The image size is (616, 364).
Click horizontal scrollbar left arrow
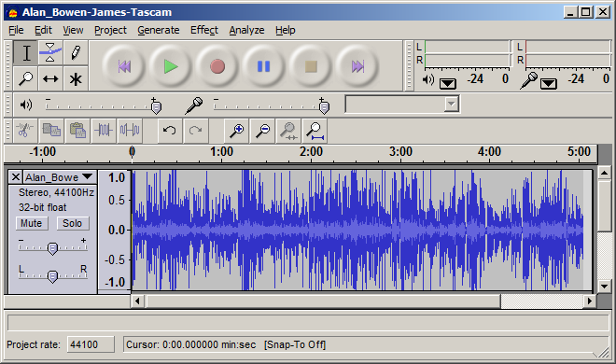click(137, 301)
